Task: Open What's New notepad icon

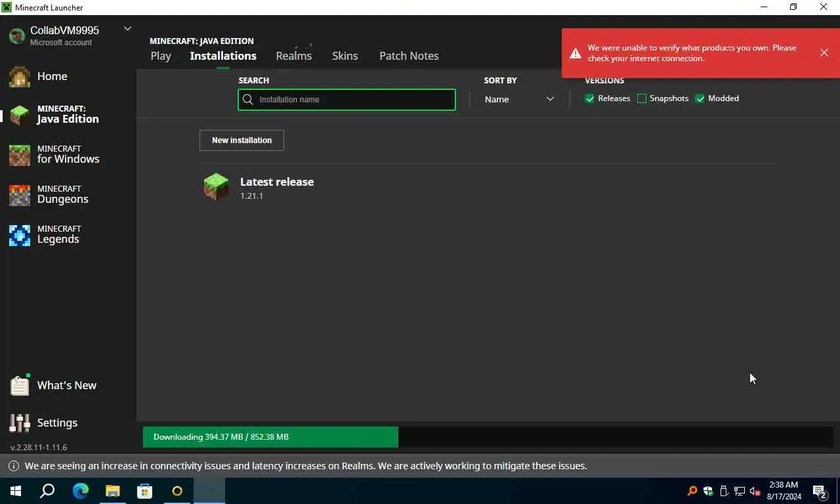Action: pos(19,385)
